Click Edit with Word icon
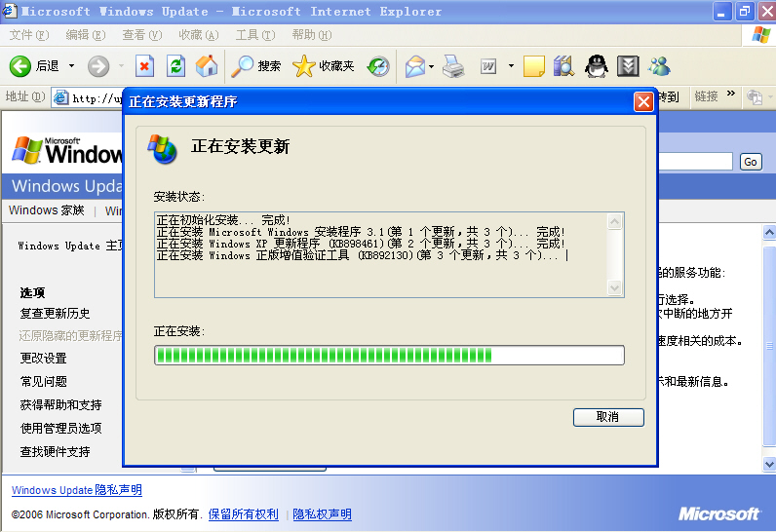 (x=488, y=65)
